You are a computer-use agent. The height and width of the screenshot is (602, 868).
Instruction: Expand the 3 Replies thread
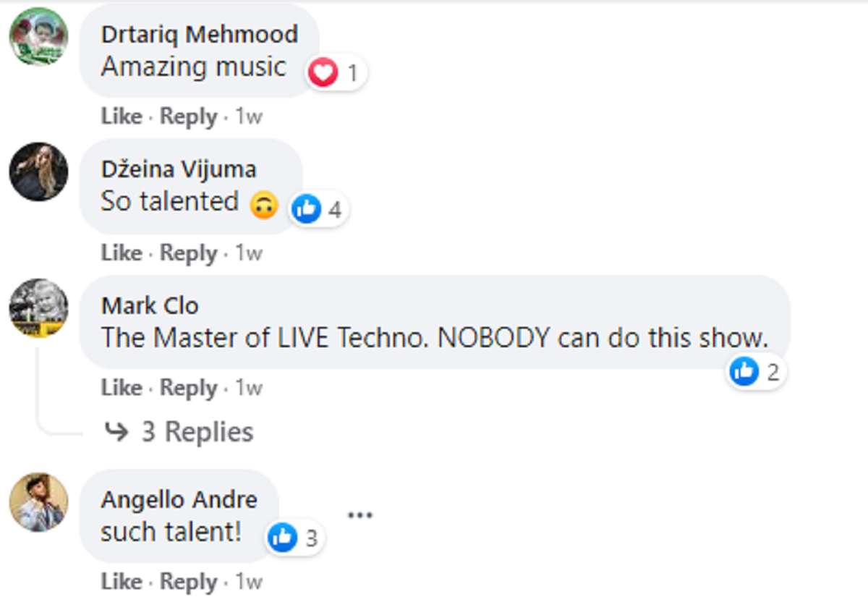197,432
